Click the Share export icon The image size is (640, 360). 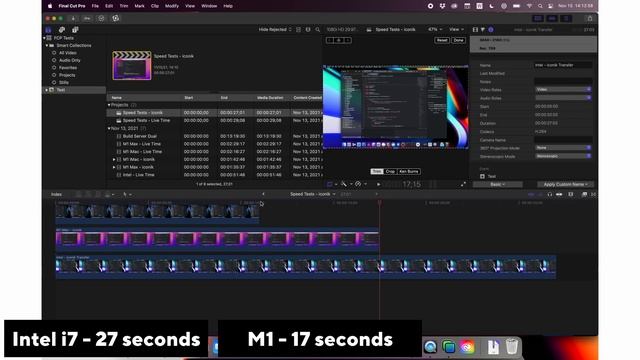click(x=590, y=18)
